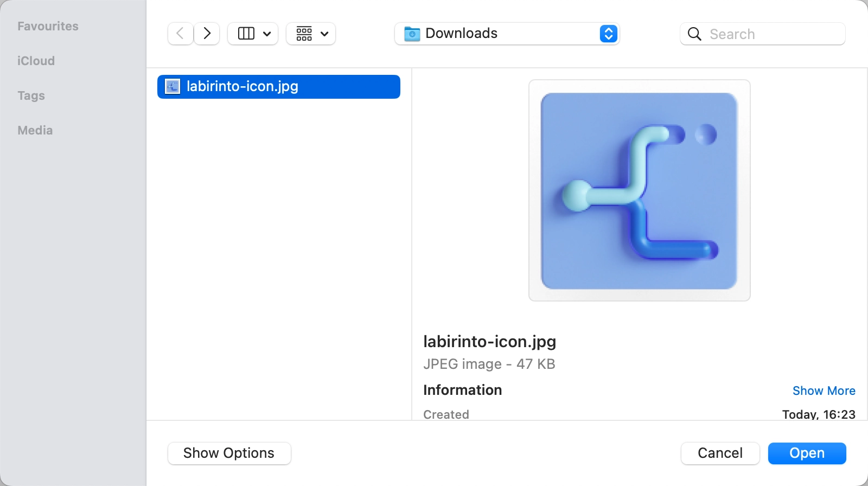Open the Downloads location pop-up menu
Image resolution: width=868 pixels, height=486 pixels.
507,34
